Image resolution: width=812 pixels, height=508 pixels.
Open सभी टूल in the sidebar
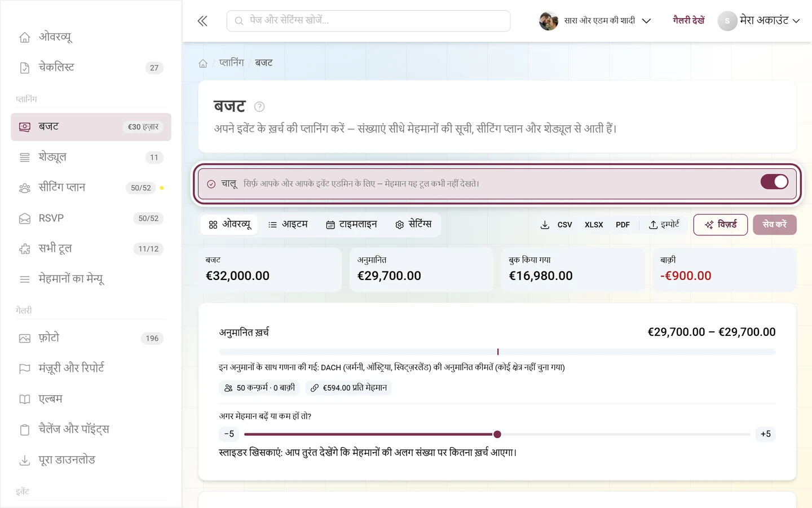click(x=91, y=248)
